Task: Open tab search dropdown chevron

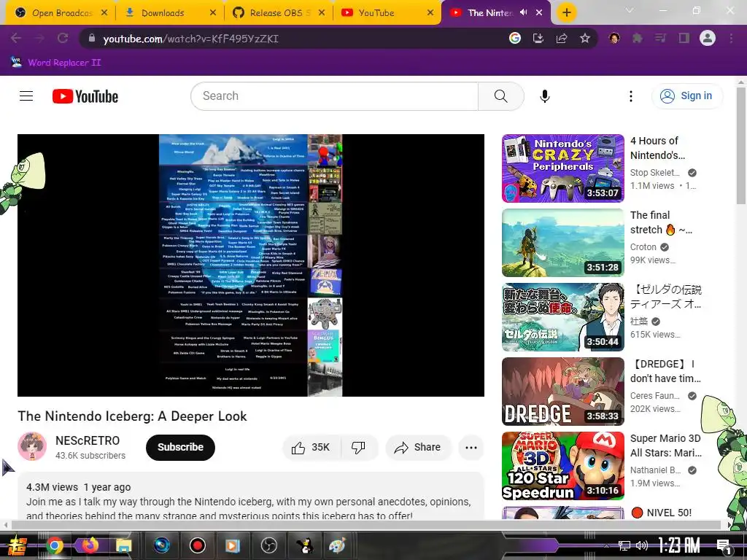Action: point(630,10)
